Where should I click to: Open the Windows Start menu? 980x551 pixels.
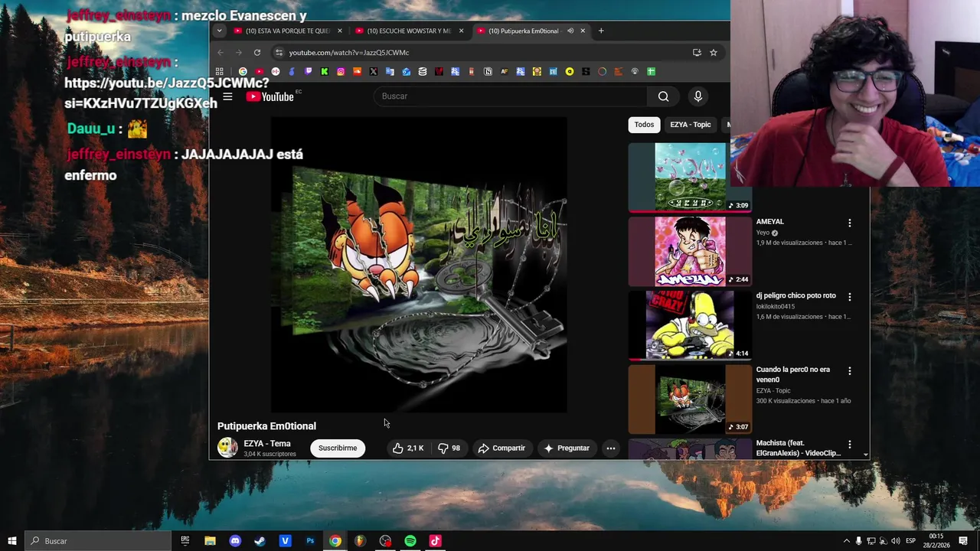click(11, 541)
